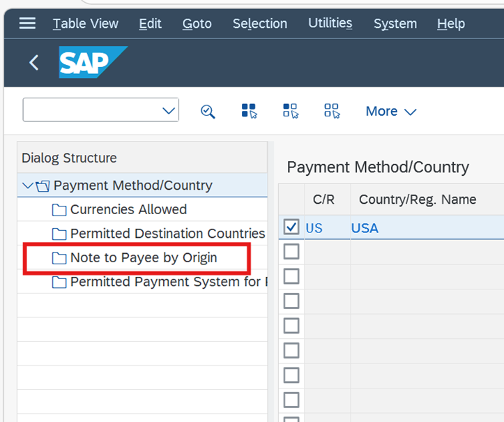Click the C/R column header
The height and width of the screenshot is (422, 504).
point(327,199)
